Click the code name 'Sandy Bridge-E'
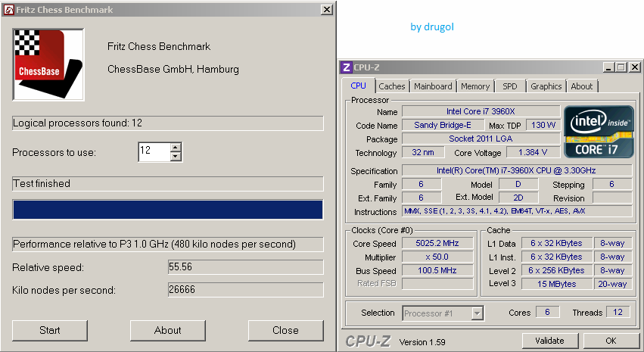The width and height of the screenshot is (644, 352). coord(443,125)
